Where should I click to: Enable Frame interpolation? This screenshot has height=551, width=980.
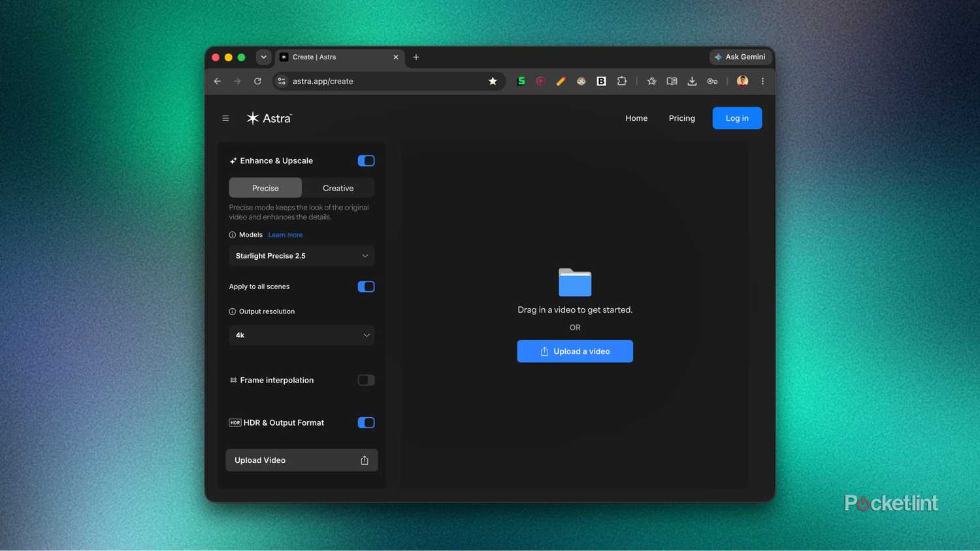(x=366, y=380)
